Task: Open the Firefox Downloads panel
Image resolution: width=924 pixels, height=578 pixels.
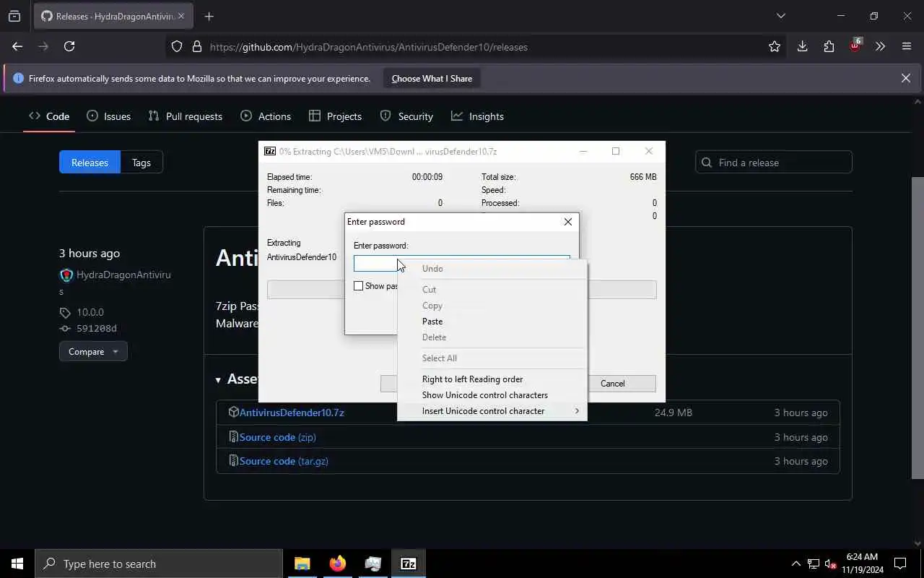Action: (x=802, y=46)
